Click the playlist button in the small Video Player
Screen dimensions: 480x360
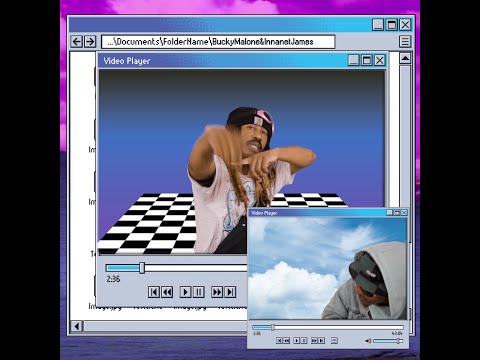pyautogui.click(x=334, y=341)
